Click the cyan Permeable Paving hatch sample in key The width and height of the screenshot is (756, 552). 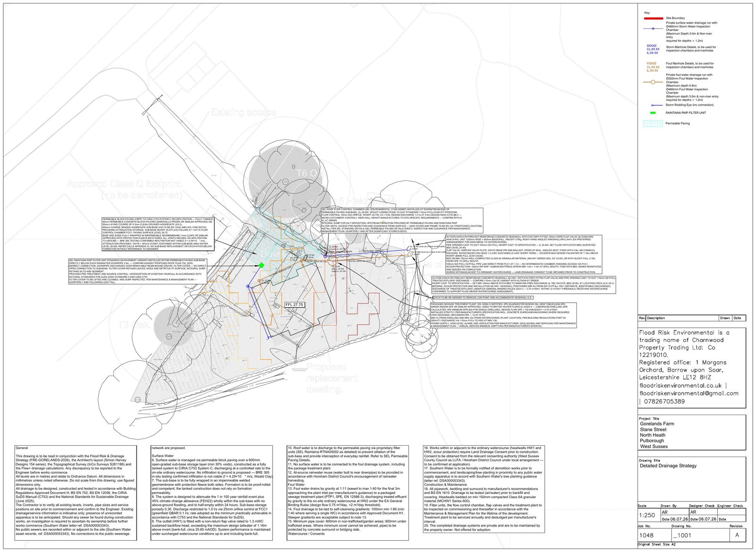click(x=653, y=124)
